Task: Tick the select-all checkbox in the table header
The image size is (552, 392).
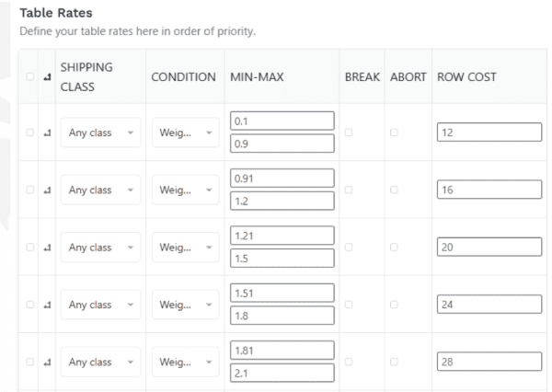Action: (30, 76)
